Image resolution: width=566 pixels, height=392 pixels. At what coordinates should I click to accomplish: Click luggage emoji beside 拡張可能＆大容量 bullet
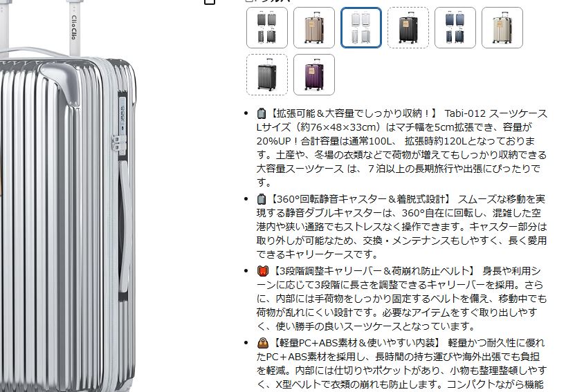click(x=262, y=113)
